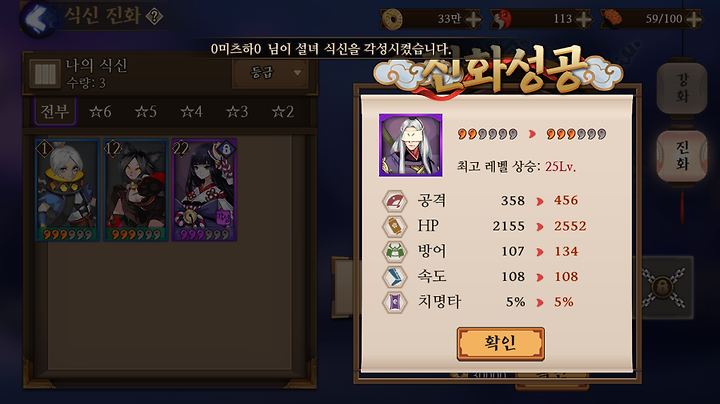Screen dimensions: 720x404
Task: Filter shikigami by ☆6 tab
Action: point(100,112)
